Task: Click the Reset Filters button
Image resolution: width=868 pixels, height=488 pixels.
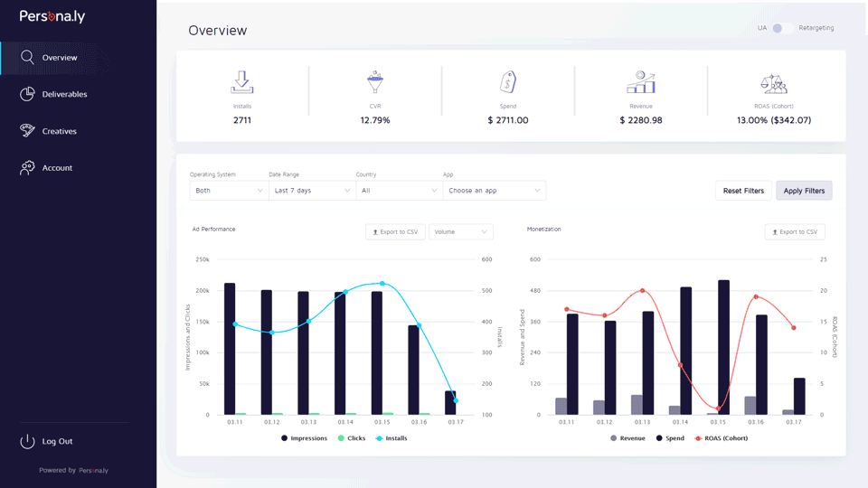Action: (743, 191)
